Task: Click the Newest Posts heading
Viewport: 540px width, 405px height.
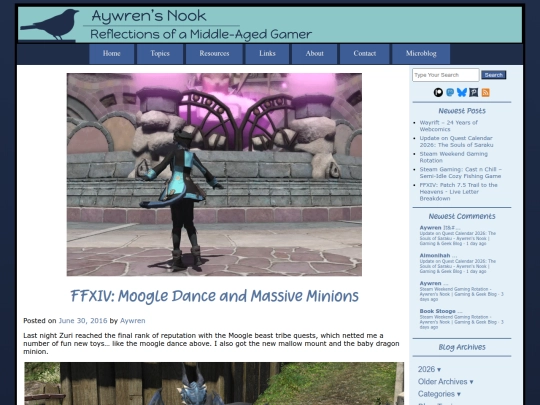Action: [x=462, y=111]
